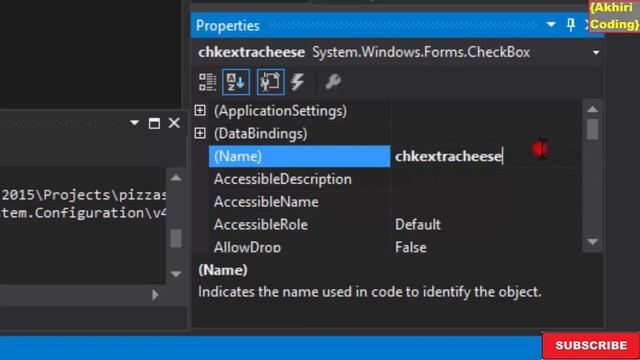The width and height of the screenshot is (640, 360).
Task: Select AccessibleDescription property
Action: pyautogui.click(x=282, y=179)
